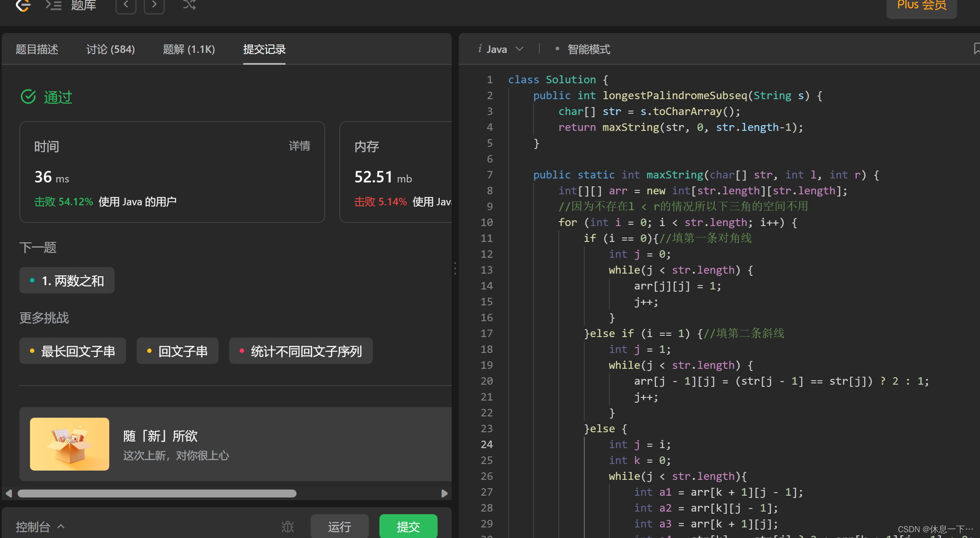Click the green 通过 check icon

click(x=29, y=96)
